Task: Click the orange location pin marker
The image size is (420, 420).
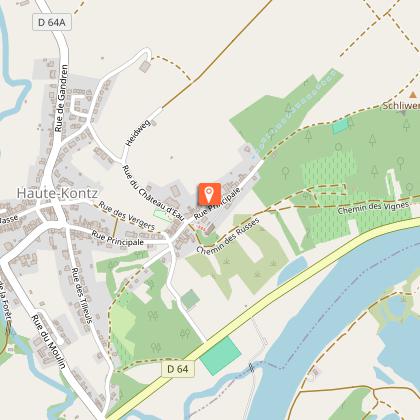Action: click(x=209, y=194)
